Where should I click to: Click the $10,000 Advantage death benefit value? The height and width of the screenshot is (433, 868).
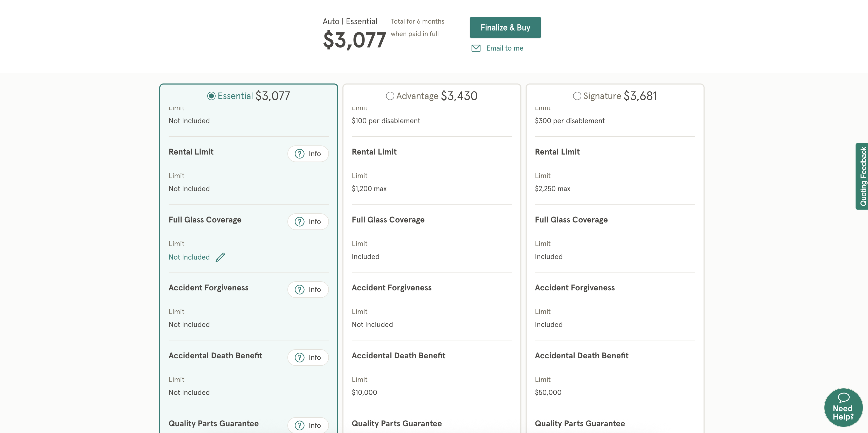tap(364, 392)
